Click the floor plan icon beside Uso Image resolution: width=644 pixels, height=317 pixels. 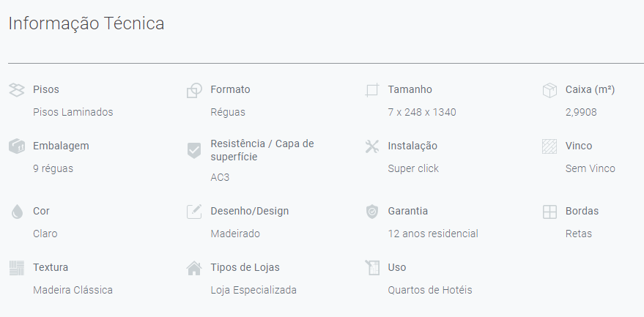pyautogui.click(x=372, y=268)
